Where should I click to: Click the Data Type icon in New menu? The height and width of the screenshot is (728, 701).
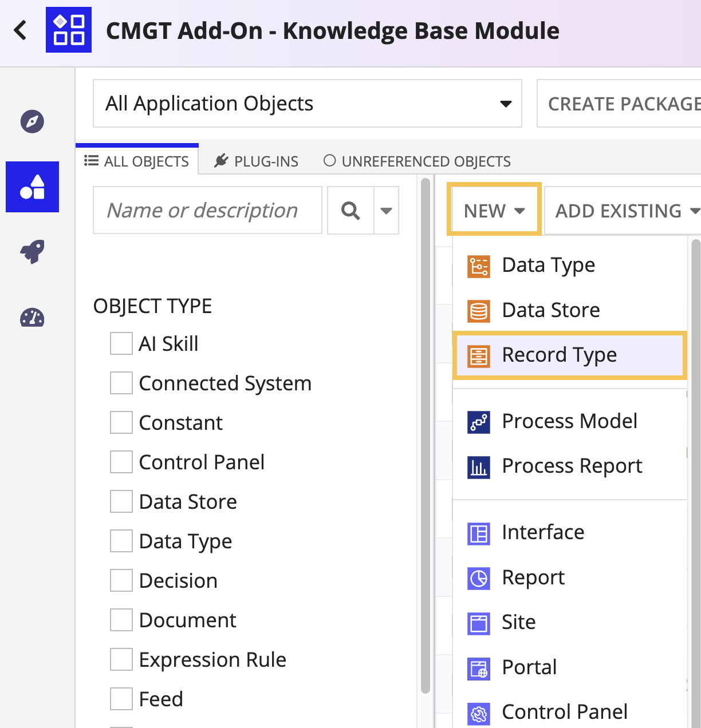click(478, 266)
